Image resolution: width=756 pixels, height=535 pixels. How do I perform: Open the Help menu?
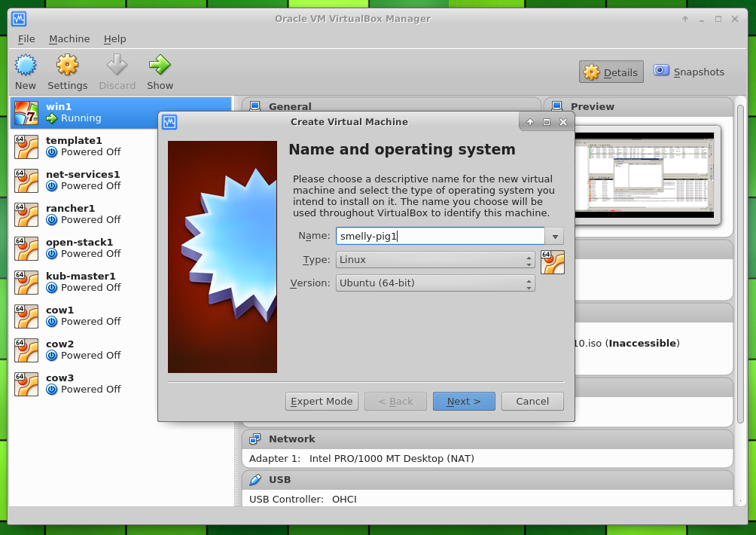pyautogui.click(x=114, y=39)
